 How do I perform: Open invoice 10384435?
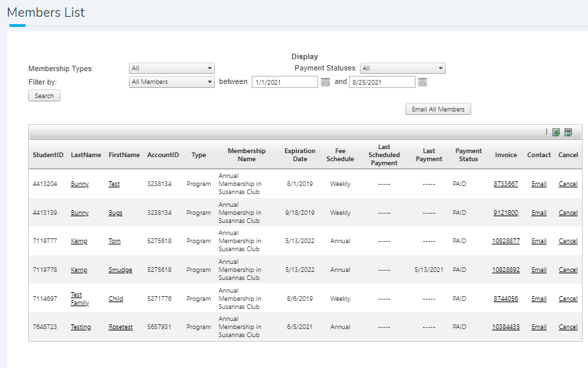point(506,327)
